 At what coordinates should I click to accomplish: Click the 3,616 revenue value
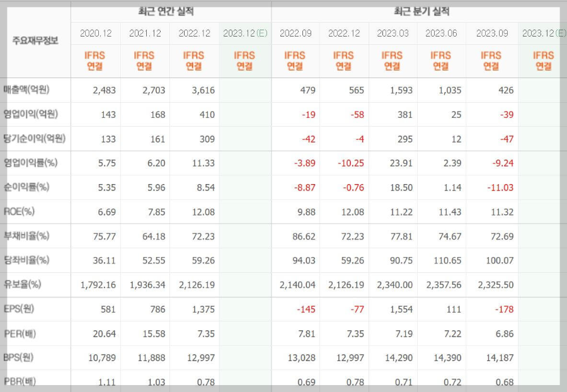(x=203, y=90)
